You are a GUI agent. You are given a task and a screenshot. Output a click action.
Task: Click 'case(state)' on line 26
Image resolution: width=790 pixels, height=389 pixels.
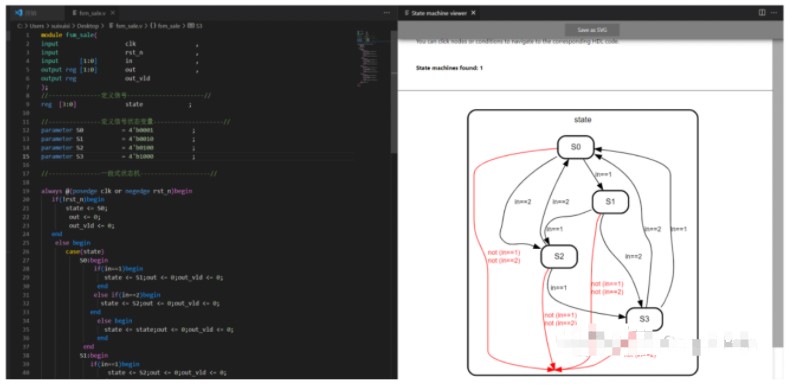pyautogui.click(x=85, y=251)
